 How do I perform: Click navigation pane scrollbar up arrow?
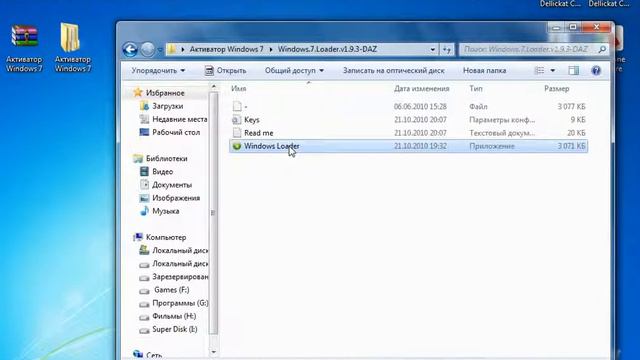pos(213,87)
